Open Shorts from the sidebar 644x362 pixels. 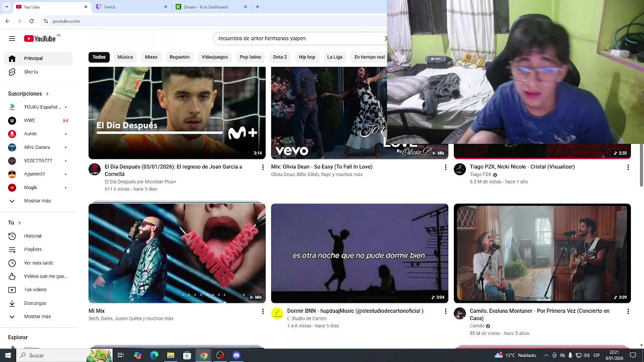pos(38,72)
